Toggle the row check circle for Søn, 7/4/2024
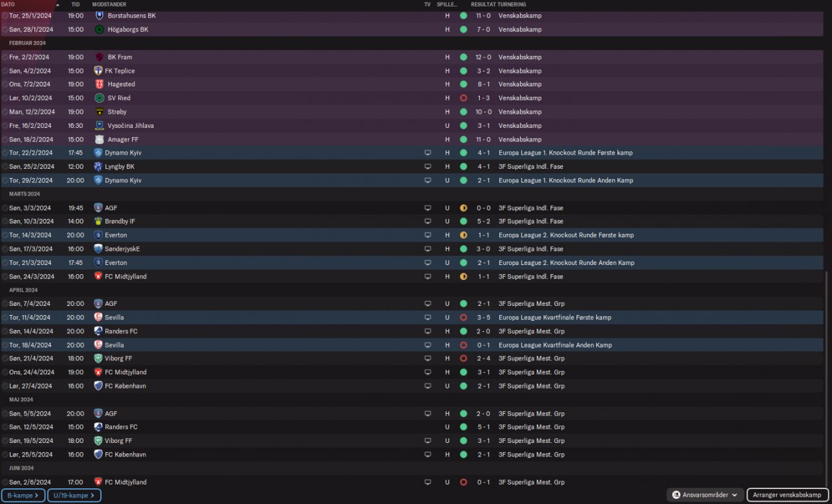 pos(5,304)
